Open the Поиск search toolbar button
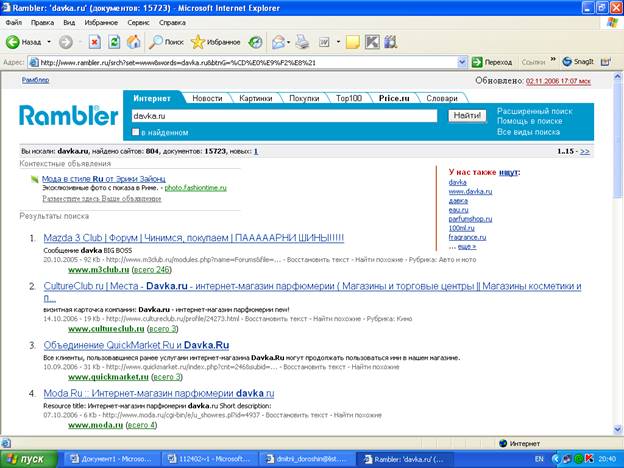Image resolution: width=624 pixels, height=468 pixels. pos(166,42)
